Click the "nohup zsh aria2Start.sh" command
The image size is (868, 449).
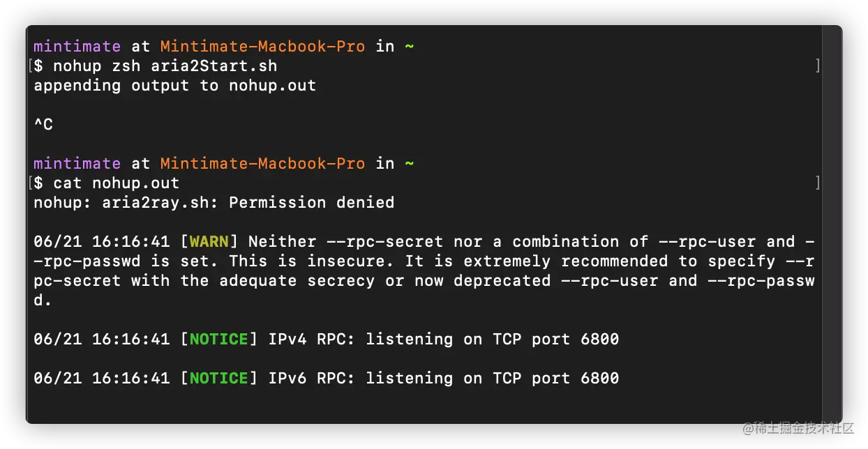(x=165, y=66)
